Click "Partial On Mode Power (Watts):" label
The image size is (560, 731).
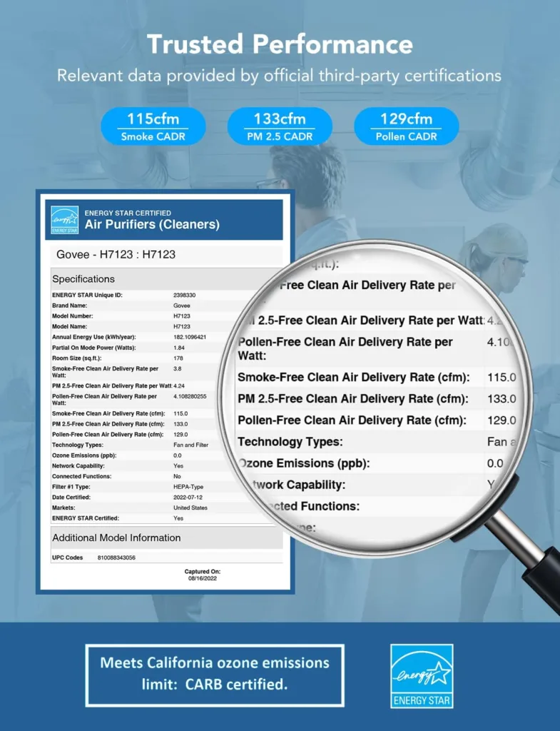94,348
